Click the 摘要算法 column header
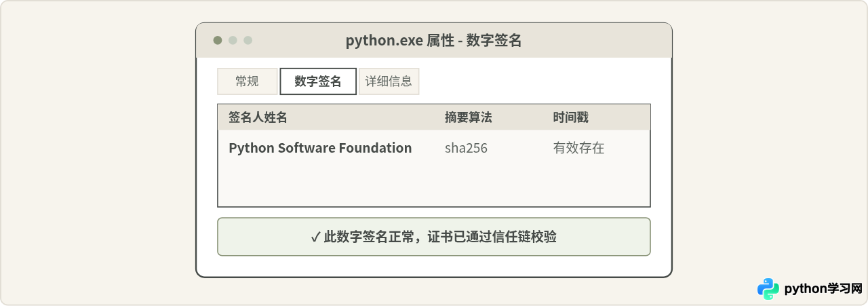Screen dimensions: 868x306 pos(468,117)
